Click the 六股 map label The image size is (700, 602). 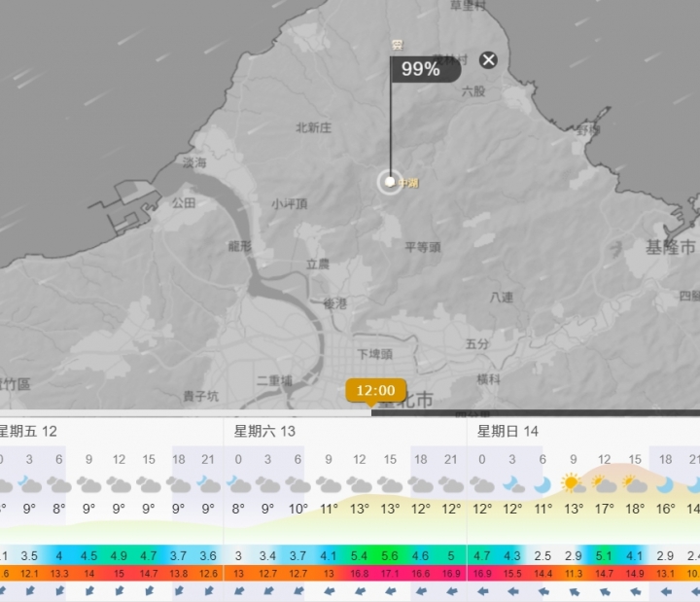tap(473, 91)
